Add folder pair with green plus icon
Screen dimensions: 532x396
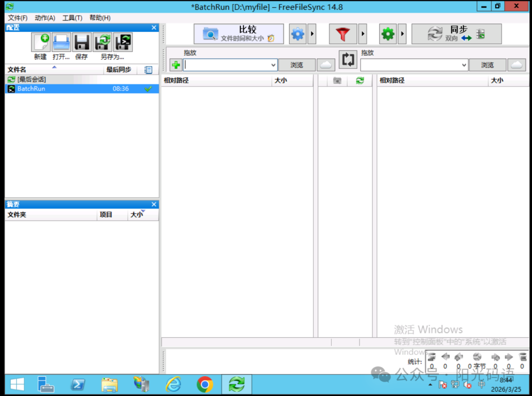click(176, 65)
